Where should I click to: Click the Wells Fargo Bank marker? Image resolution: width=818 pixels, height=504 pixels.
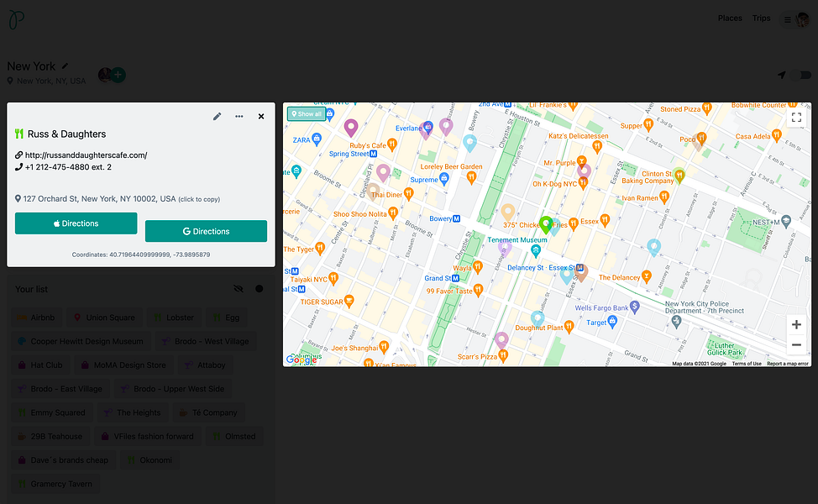click(634, 307)
